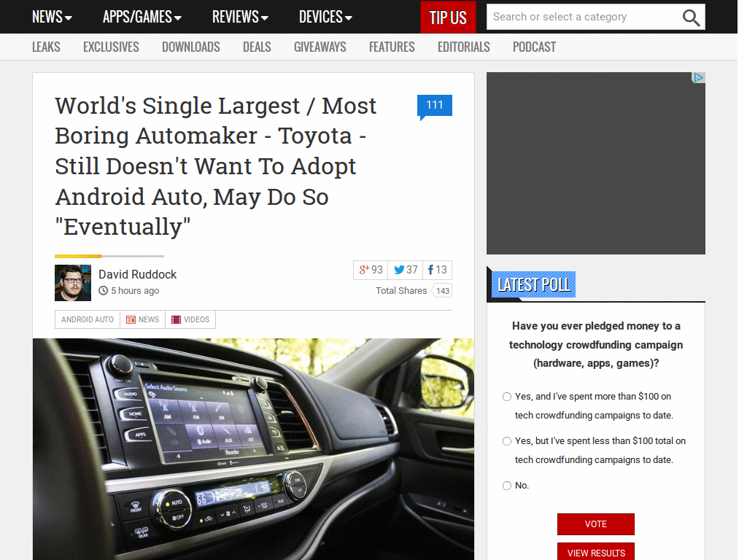Open the PODCAST section
This screenshot has width=747, height=560.
click(534, 47)
